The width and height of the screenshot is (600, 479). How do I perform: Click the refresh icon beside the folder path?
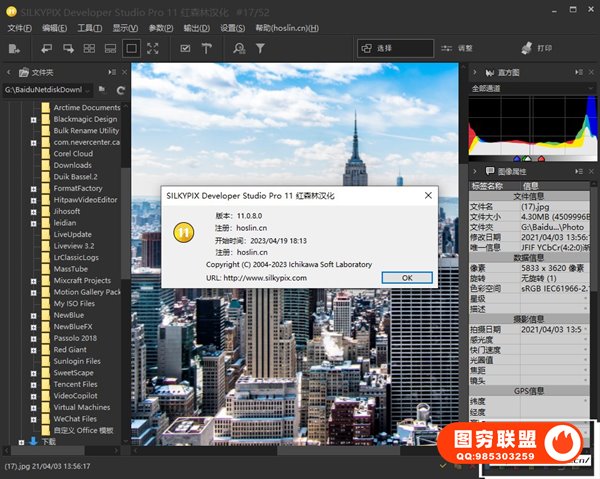tap(119, 90)
